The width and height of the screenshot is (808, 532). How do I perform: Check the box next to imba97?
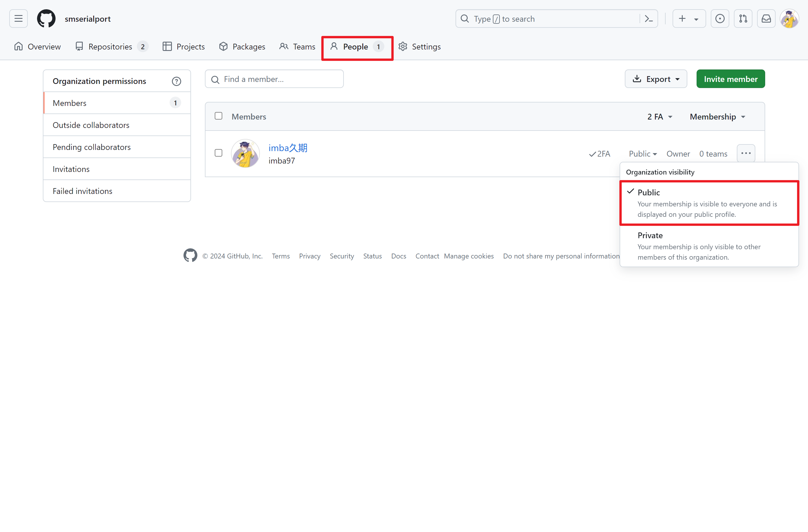point(218,153)
